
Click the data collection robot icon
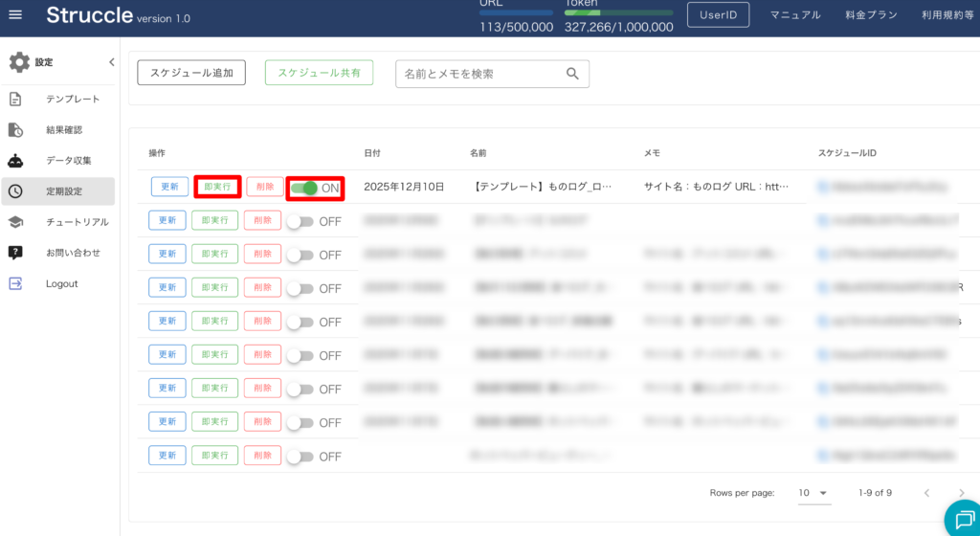pos(15,160)
